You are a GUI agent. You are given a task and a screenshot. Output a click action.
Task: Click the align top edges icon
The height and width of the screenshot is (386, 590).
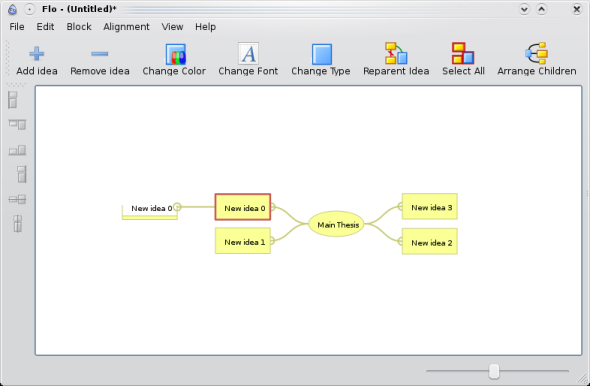[x=17, y=125]
